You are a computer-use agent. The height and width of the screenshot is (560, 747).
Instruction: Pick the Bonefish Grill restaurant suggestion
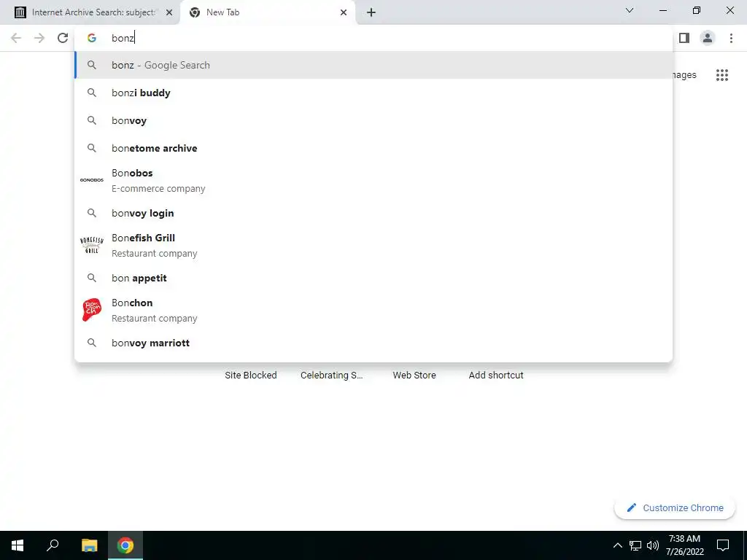(x=373, y=245)
